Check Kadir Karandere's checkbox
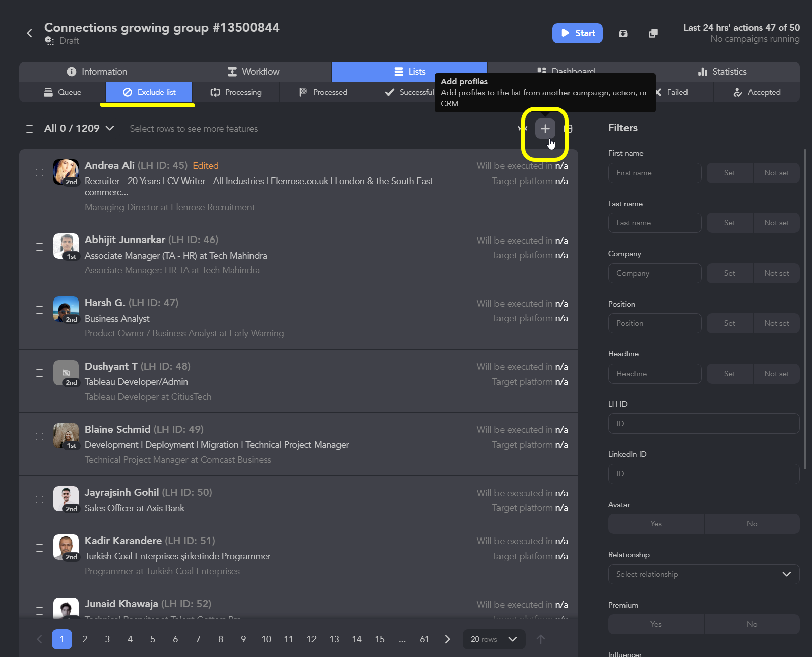 coord(39,548)
